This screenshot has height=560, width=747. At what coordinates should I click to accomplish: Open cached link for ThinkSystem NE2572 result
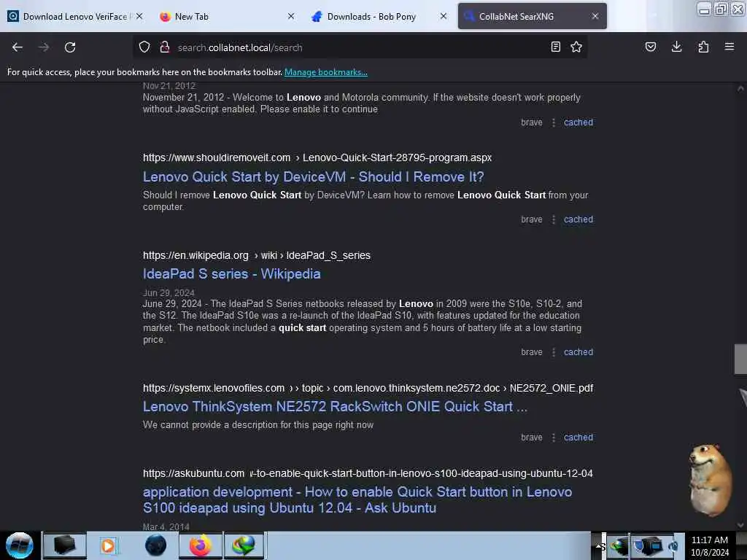pos(578,437)
